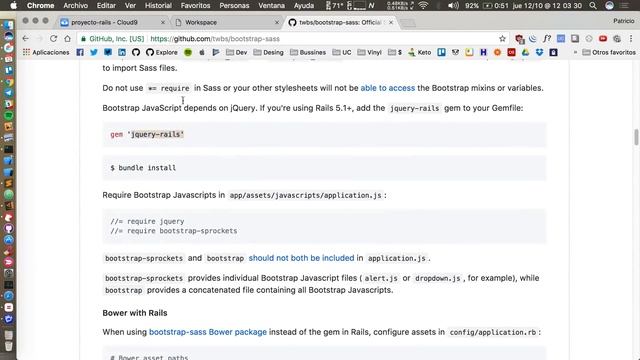
Task: Switch to the Workspace tab
Action: click(227, 22)
